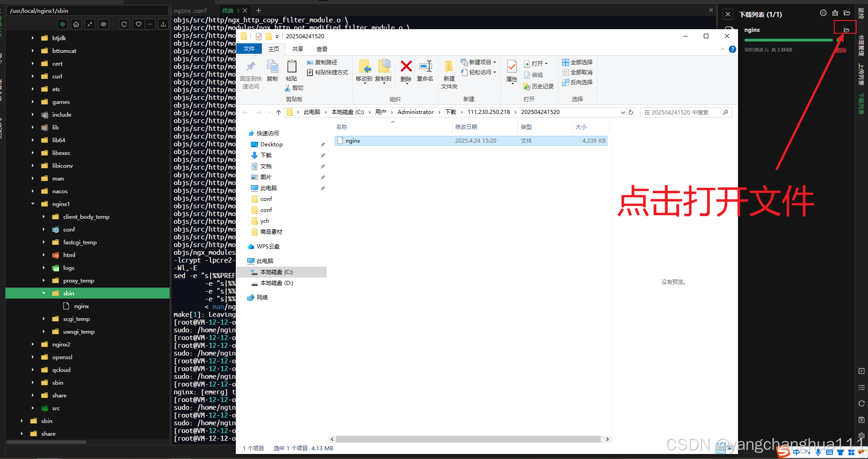
Task: Expand the openssl folder in the sidebar
Action: tap(32, 357)
